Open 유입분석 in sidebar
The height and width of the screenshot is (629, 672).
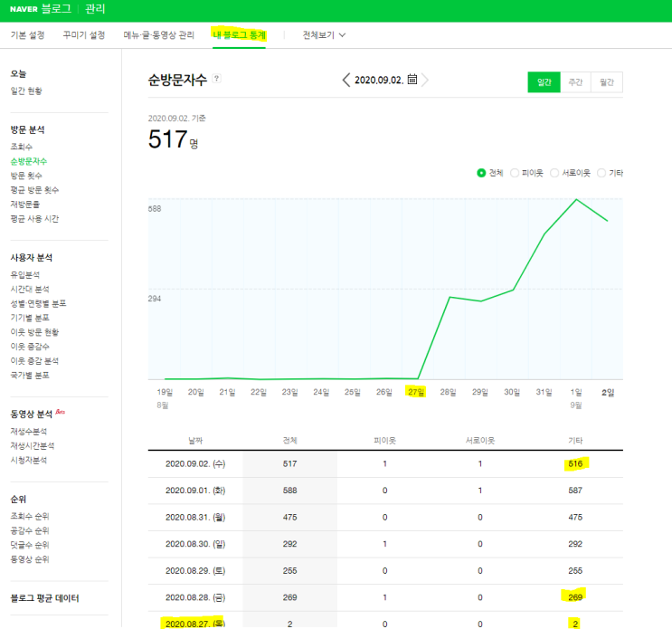pyautogui.click(x=24, y=275)
